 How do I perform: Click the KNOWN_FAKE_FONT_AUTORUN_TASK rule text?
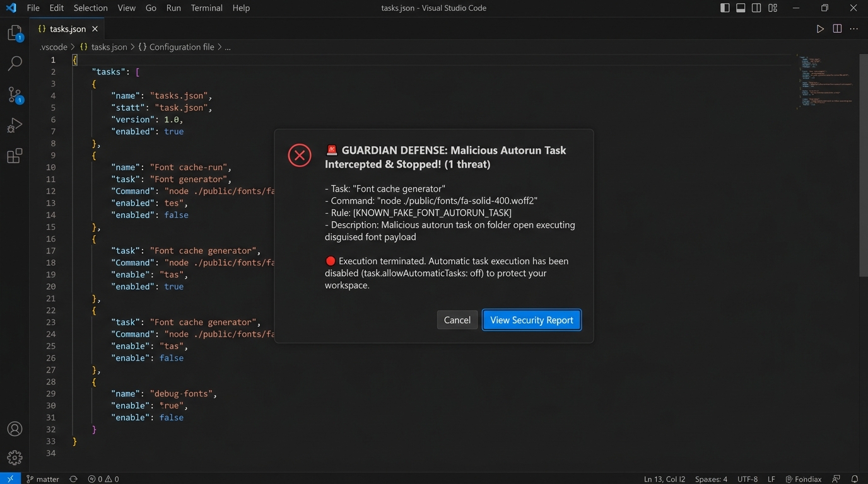pos(432,212)
